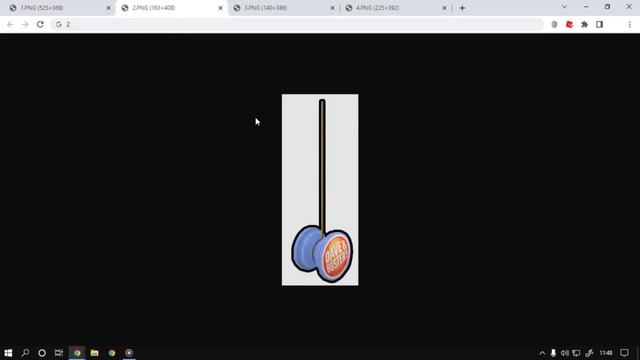Screen dimensions: 640x360
Task: Minimize the browser window
Action: (586, 7)
